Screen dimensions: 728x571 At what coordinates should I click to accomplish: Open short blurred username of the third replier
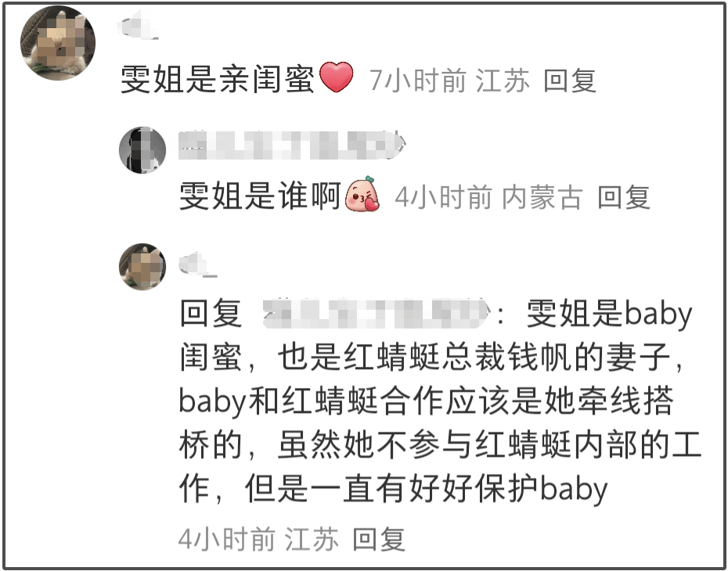(x=198, y=264)
